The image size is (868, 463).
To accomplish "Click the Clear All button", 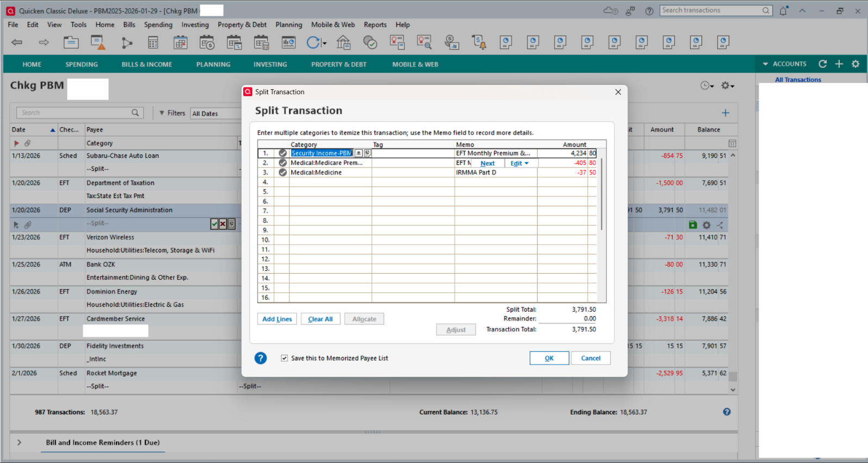I will point(320,319).
